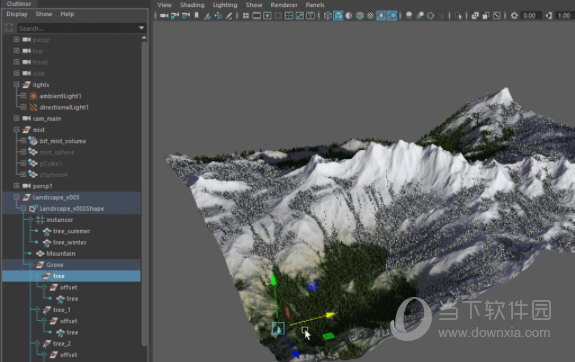The width and height of the screenshot is (575, 362).
Task: Toggle viewport Shadows icon
Action: (x=392, y=15)
